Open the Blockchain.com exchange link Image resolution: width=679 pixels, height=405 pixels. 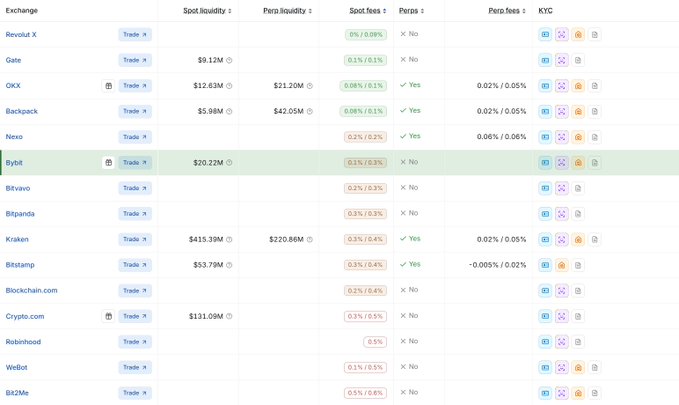[31, 291]
